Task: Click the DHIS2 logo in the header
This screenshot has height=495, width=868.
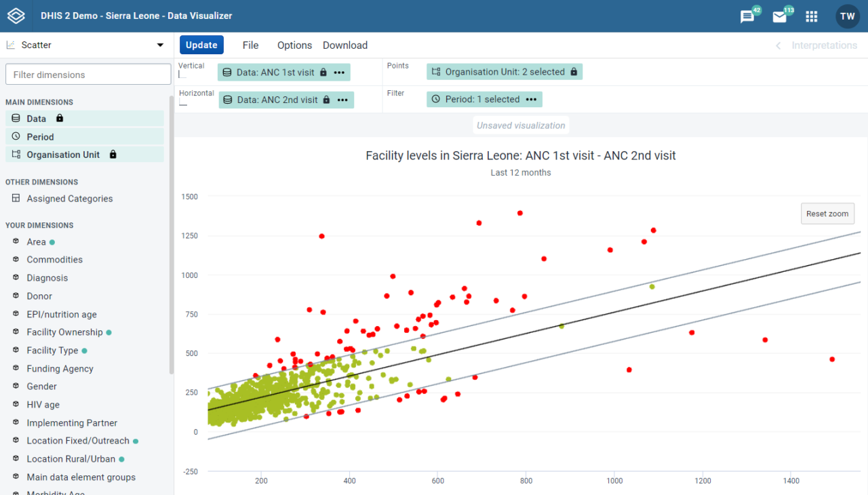Action: point(16,15)
